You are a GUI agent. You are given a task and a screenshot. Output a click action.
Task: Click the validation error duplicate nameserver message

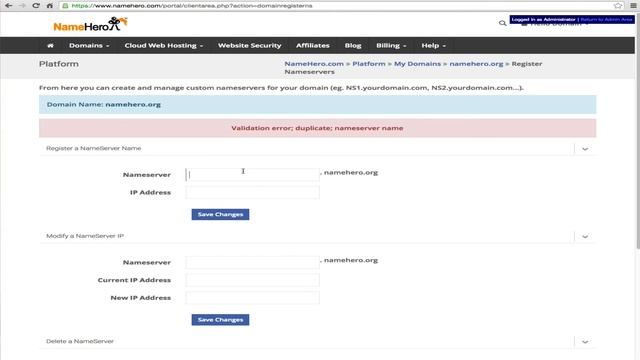pyautogui.click(x=317, y=128)
